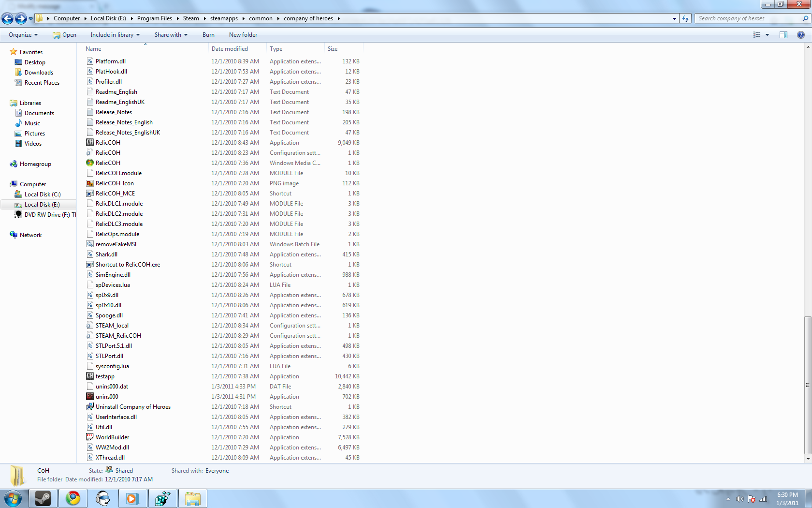812x508 pixels.
Task: Open the recent pages dropdown arrow
Action: (x=30, y=19)
